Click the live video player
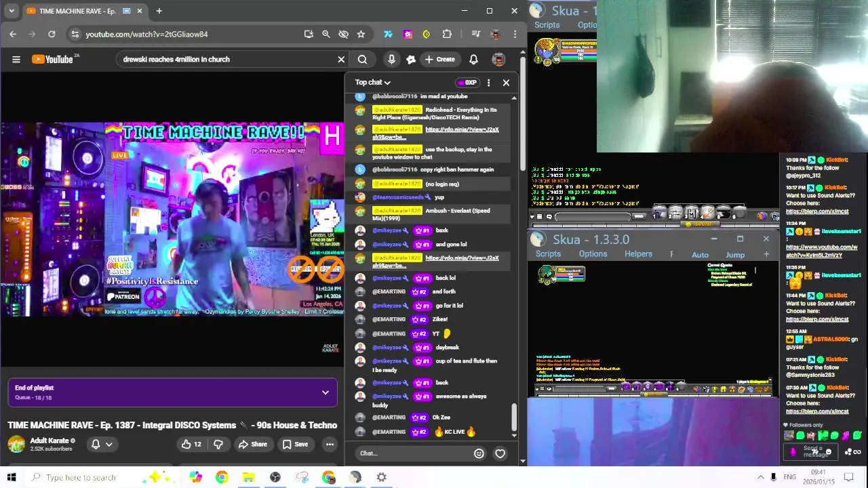The height and width of the screenshot is (488, 868). [172, 219]
